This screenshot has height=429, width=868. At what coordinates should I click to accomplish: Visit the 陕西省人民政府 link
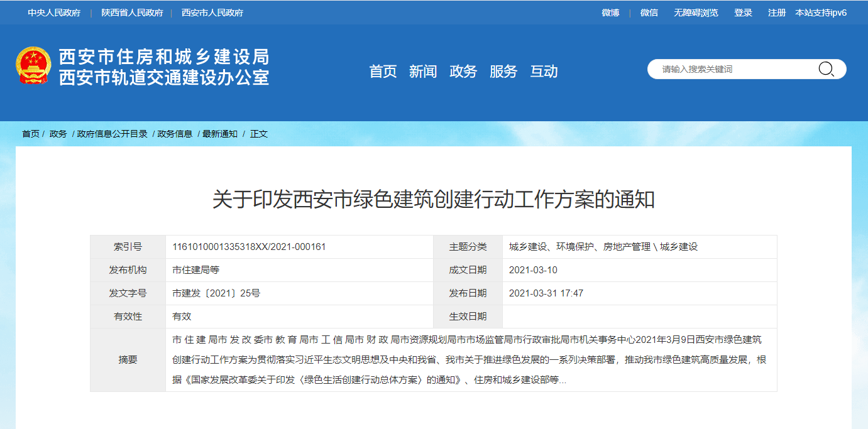point(132,13)
